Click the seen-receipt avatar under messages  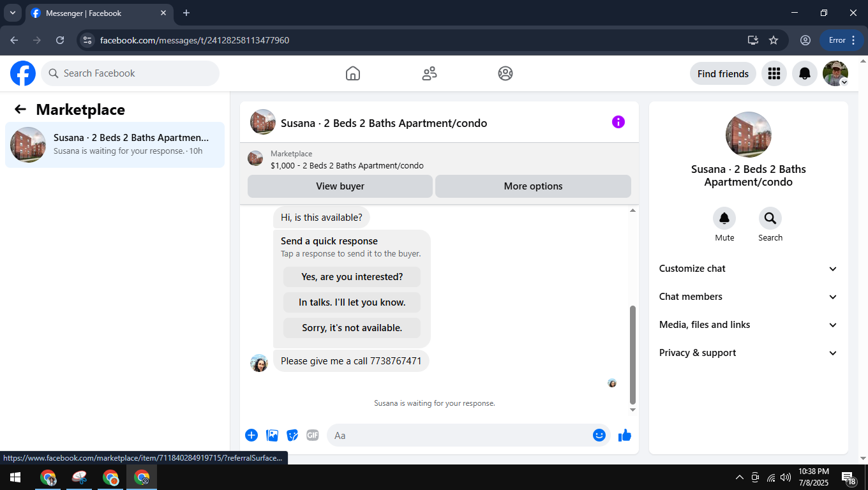click(612, 383)
